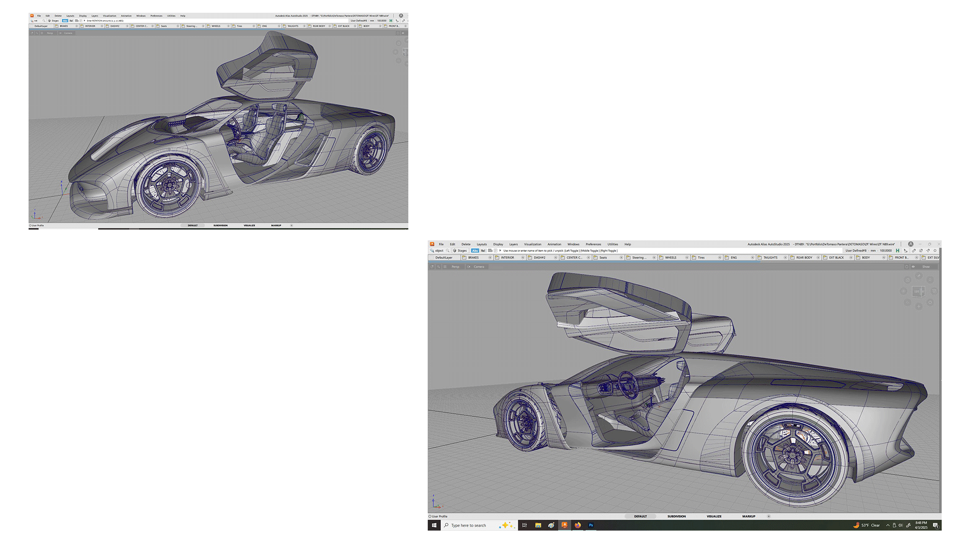Click the TAILIGHTS layer button in larger window
This screenshot has height=551, width=980.
770,258
